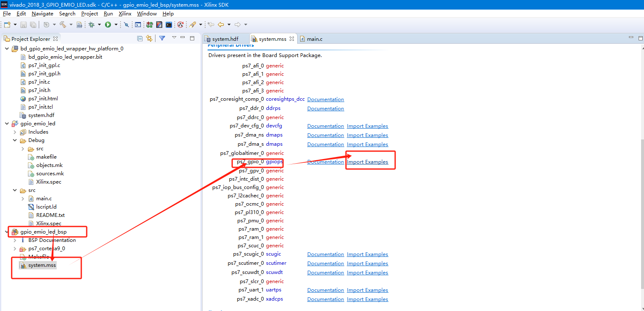Close the Project Explorer view tab
The image size is (644, 311).
55,39
